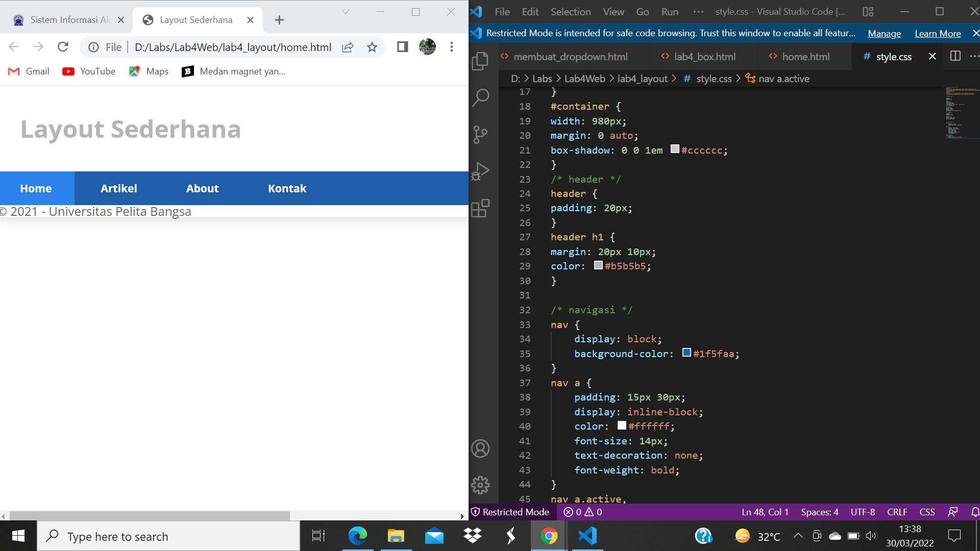The image size is (980, 551).
Task: Expand the nav a.active breadcrumb
Action: tap(784, 79)
